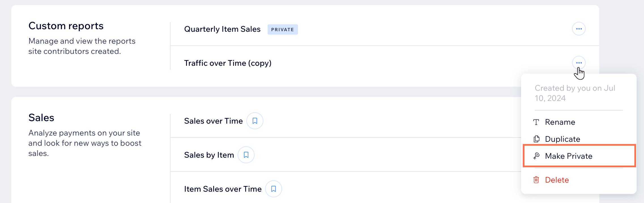Click the Duplicate pages icon
The height and width of the screenshot is (203, 644).
pyautogui.click(x=536, y=139)
